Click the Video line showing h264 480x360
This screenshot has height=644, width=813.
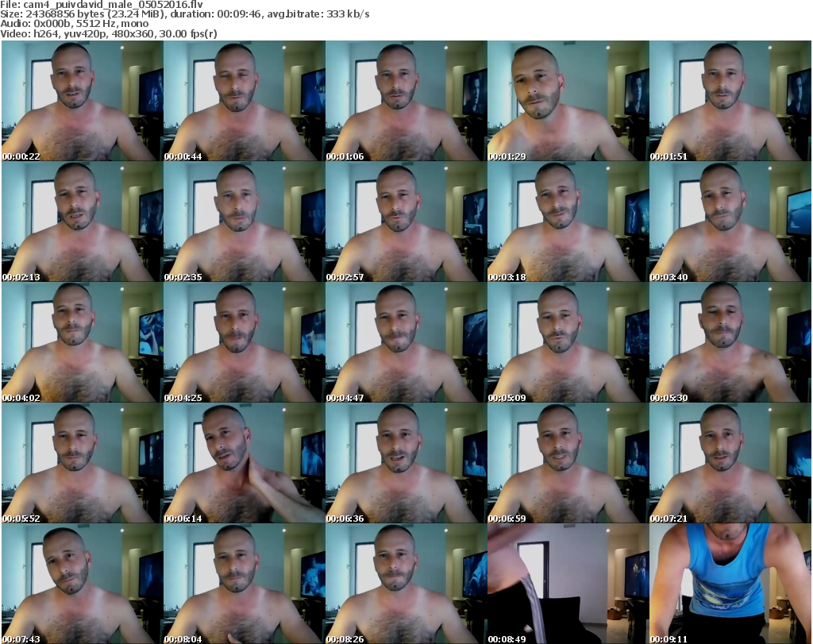[108, 33]
